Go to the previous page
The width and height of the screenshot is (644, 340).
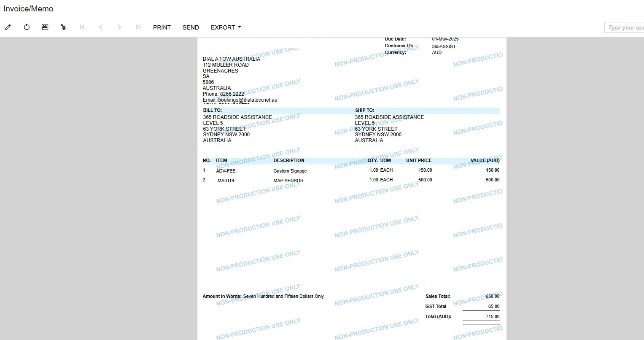(x=101, y=27)
